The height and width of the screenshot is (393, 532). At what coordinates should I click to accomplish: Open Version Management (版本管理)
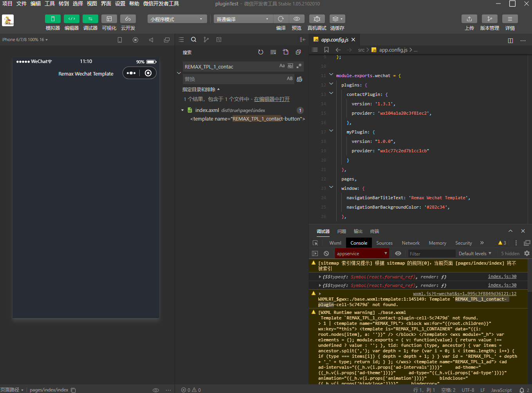pos(489,19)
